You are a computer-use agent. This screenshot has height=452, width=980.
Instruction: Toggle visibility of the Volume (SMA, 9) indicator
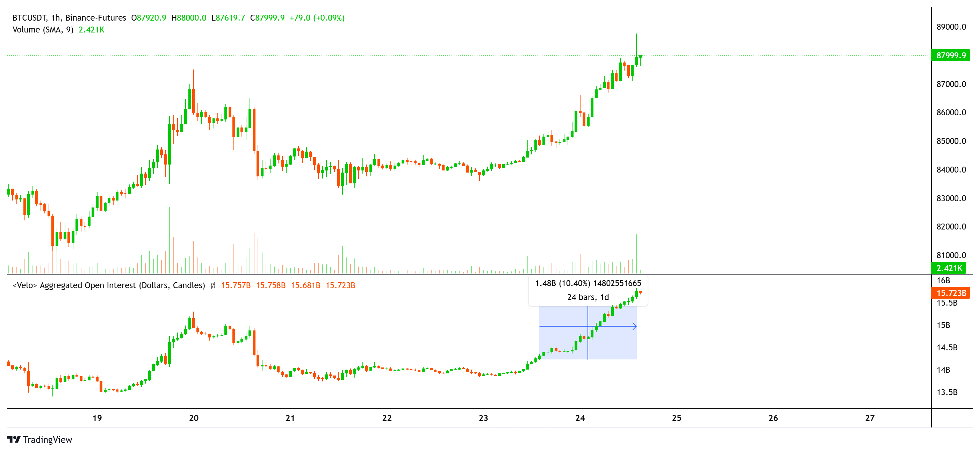43,30
